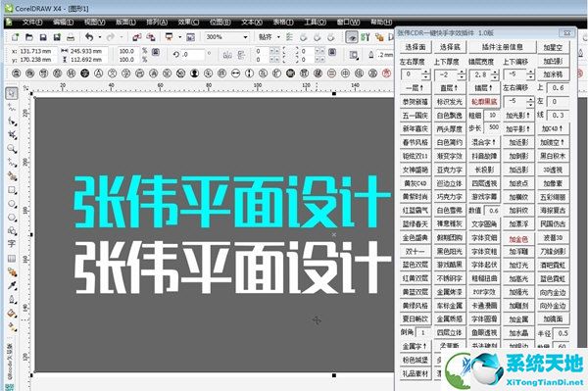Apply the 向内金边 effect
This screenshot has height=391, width=588.
[x=553, y=292]
